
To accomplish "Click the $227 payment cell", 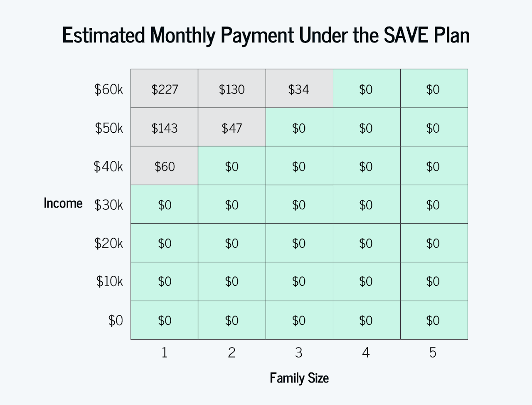I will 165,89.
